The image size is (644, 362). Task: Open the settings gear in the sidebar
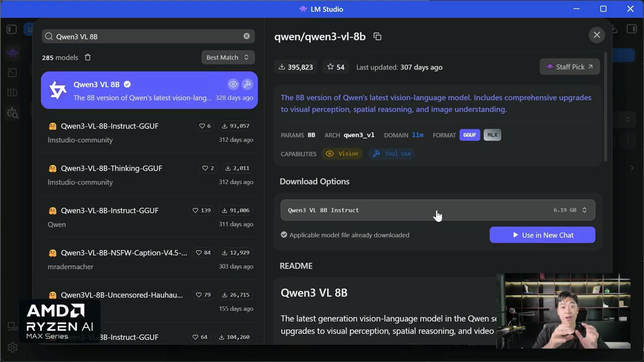click(12, 347)
